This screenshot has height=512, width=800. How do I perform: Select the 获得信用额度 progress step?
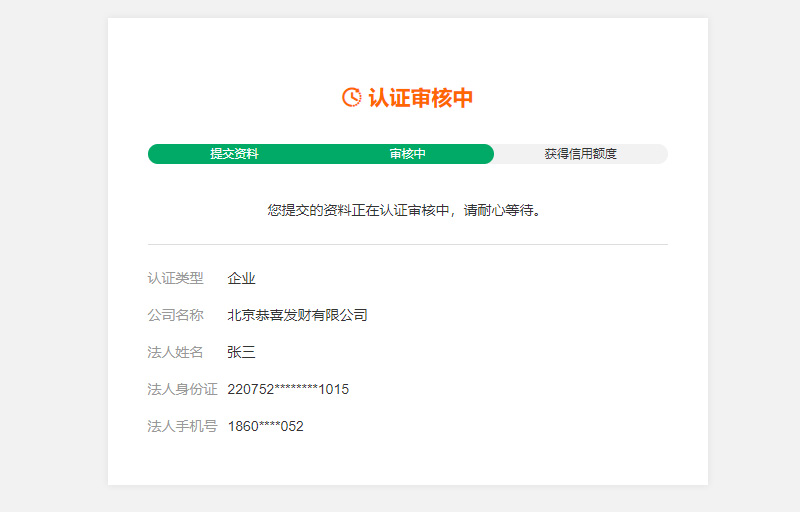[x=581, y=154]
